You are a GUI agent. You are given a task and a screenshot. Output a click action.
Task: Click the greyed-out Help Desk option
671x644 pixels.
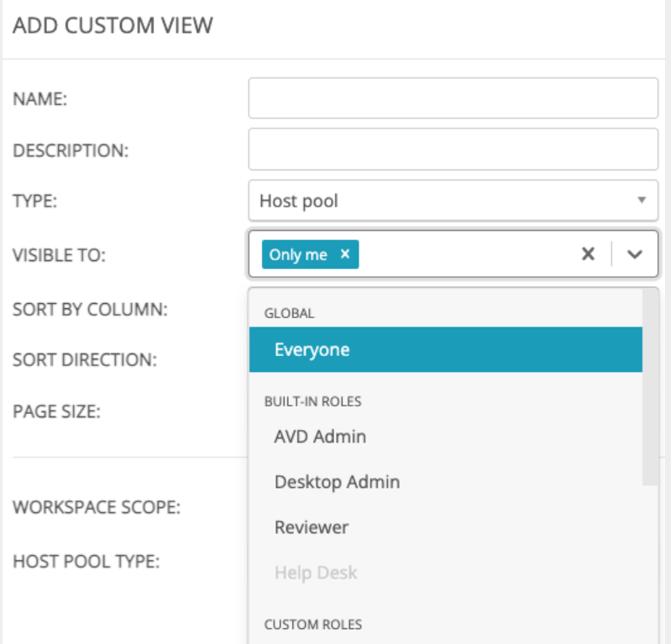click(x=315, y=573)
